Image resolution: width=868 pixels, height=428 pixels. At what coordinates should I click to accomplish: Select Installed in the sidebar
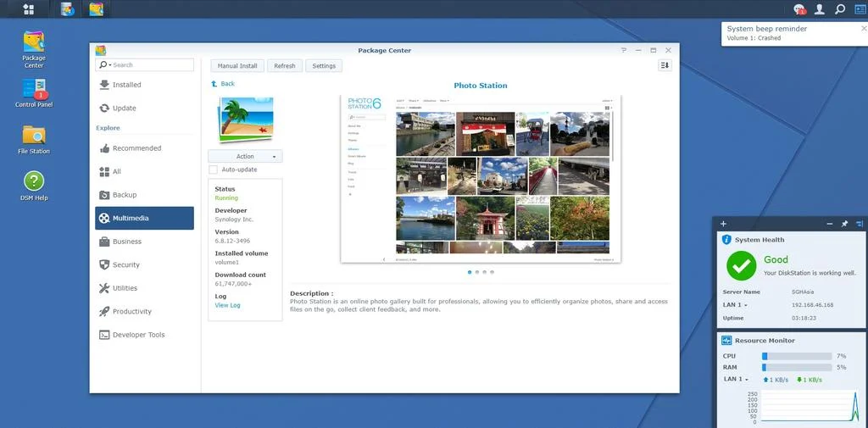coord(144,85)
